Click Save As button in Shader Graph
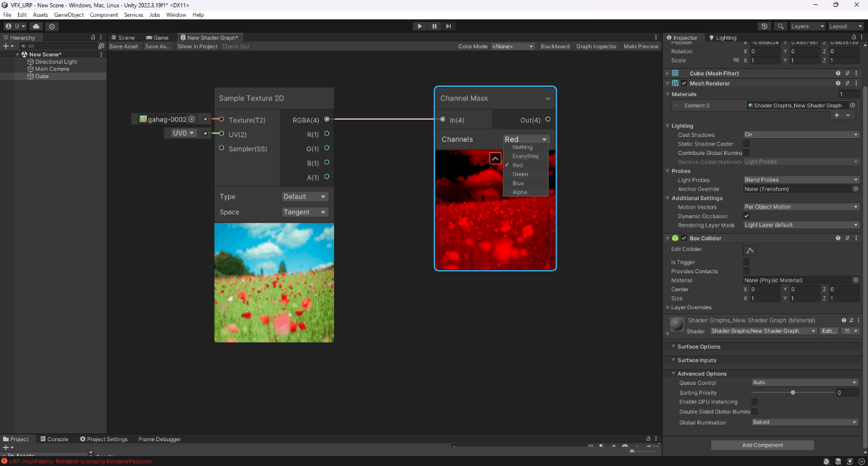Viewport: 868px width, 466px height. (157, 46)
